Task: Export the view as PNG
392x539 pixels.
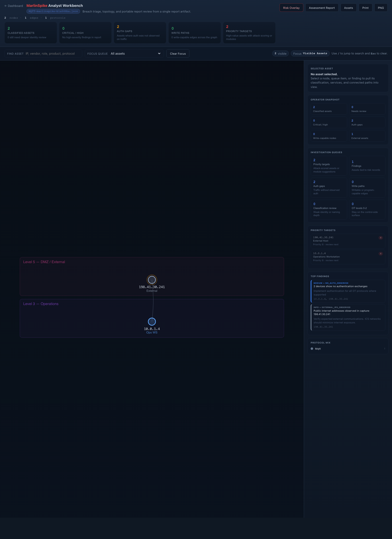Action: (381, 8)
